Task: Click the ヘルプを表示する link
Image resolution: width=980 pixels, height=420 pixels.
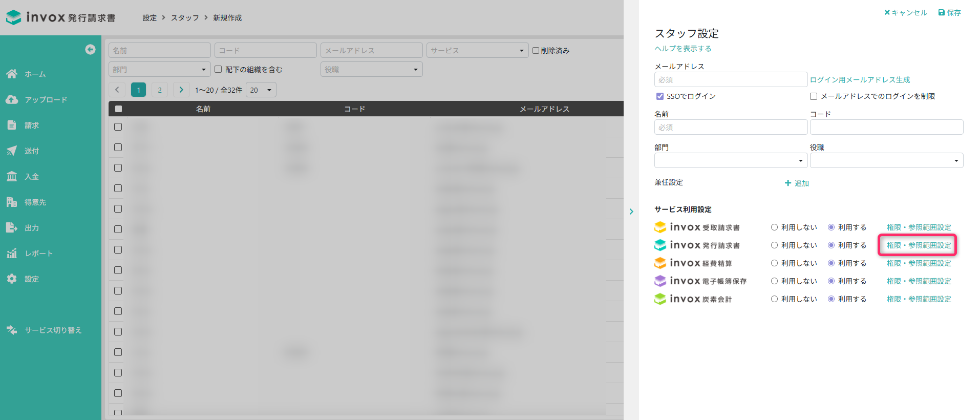Action: [x=683, y=48]
